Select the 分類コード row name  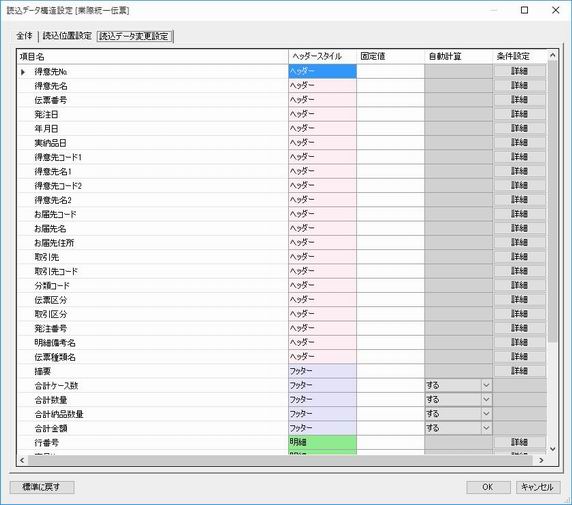[x=52, y=286]
